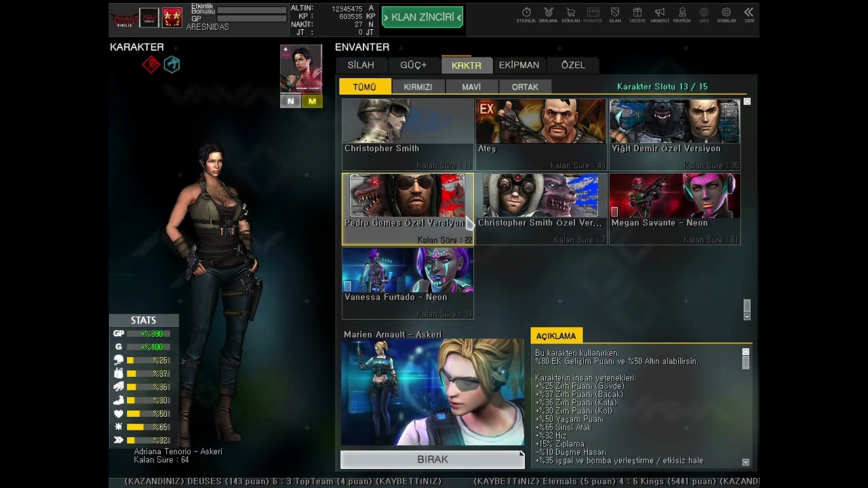
Task: Click the equipped character portrait thumbnail
Action: point(301,69)
